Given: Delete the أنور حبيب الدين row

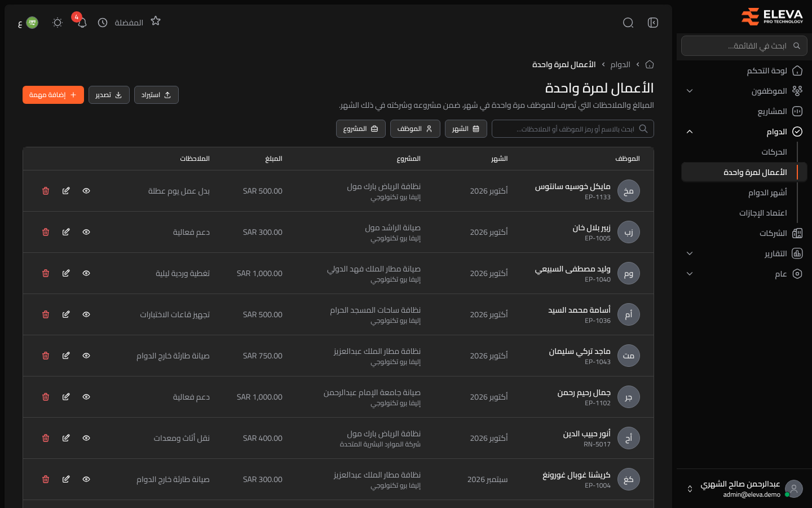Looking at the screenshot, I should 46,438.
